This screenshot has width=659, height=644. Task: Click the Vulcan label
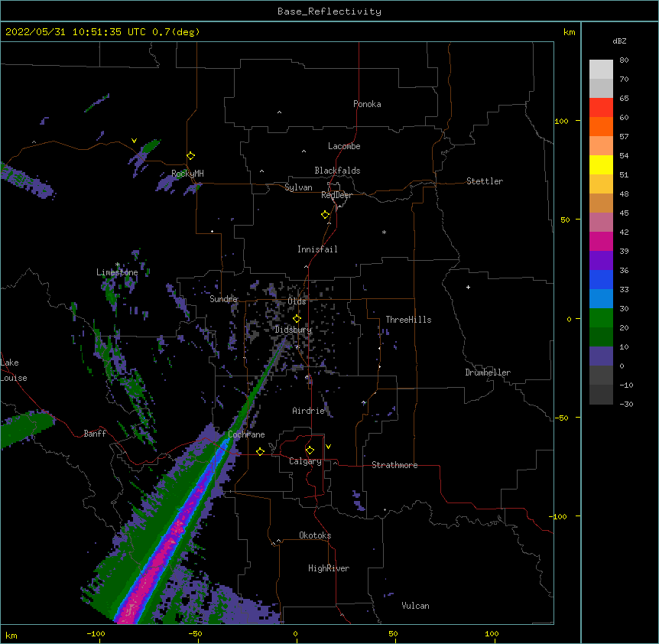[x=415, y=606]
